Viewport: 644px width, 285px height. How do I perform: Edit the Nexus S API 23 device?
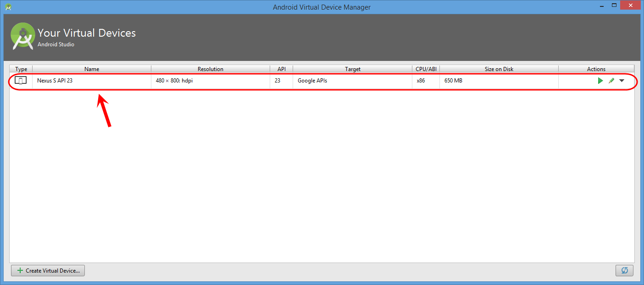click(611, 81)
